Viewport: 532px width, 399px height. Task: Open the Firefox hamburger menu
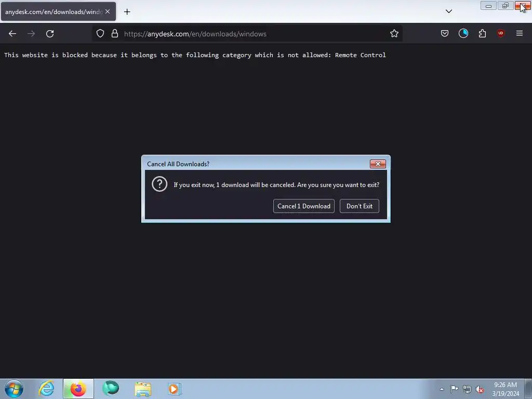(x=520, y=34)
